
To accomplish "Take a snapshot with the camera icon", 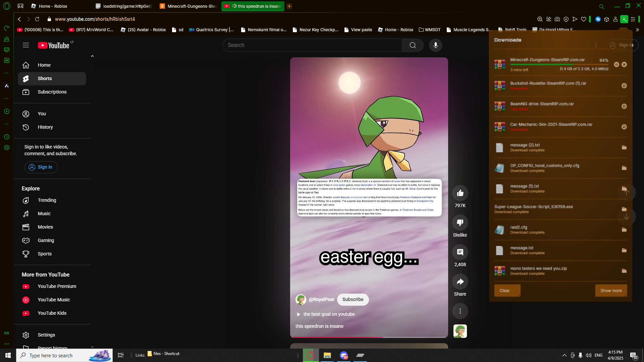I will [557, 19].
